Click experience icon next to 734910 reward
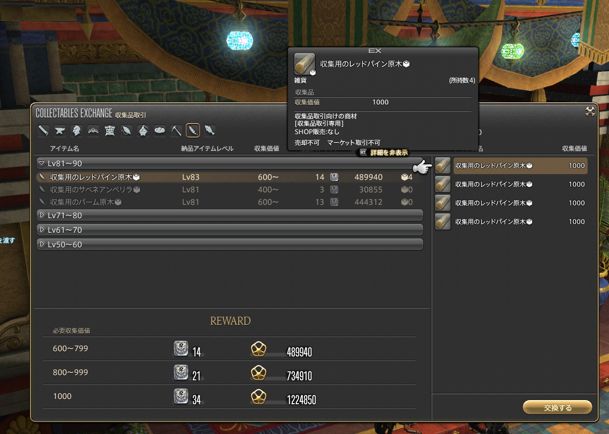Screen dimensions: 609x434 coord(258,373)
